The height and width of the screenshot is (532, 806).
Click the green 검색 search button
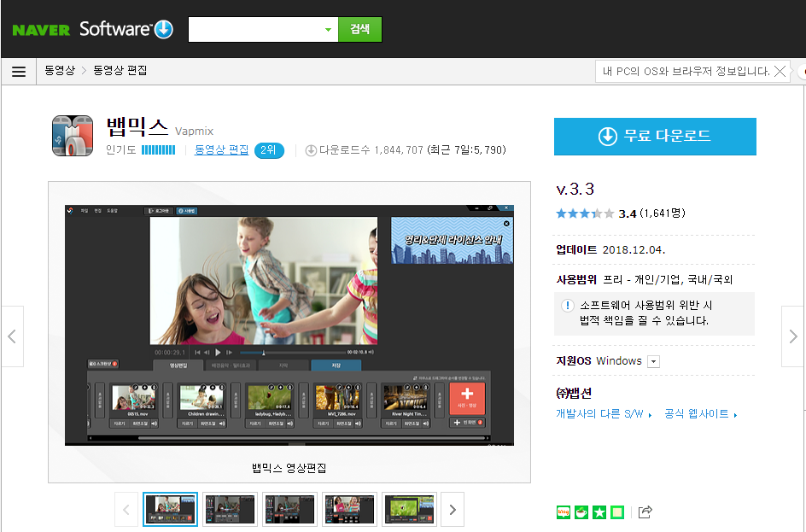pyautogui.click(x=359, y=29)
